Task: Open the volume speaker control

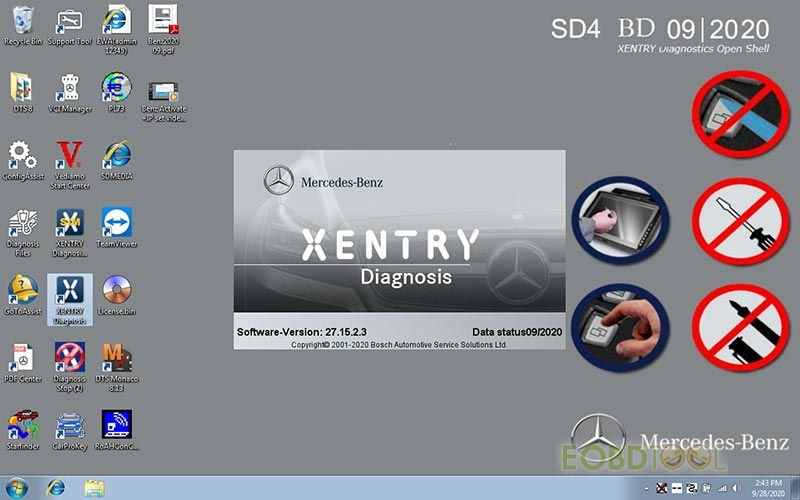Action: pos(736,488)
